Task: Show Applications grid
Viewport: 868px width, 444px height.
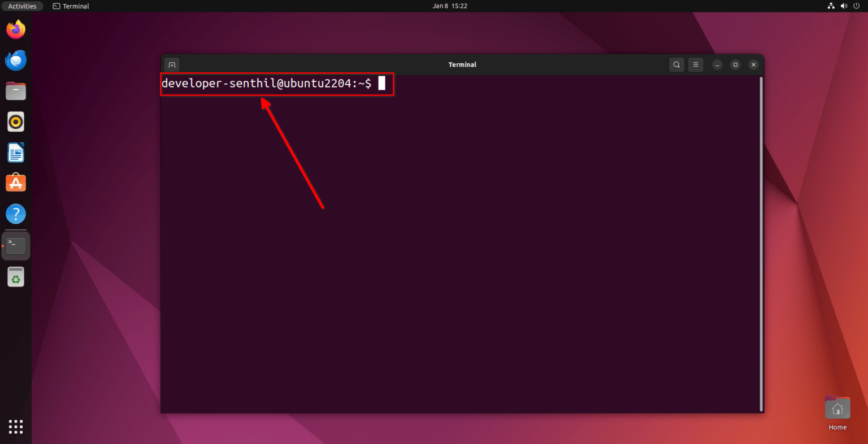Action: [16, 426]
